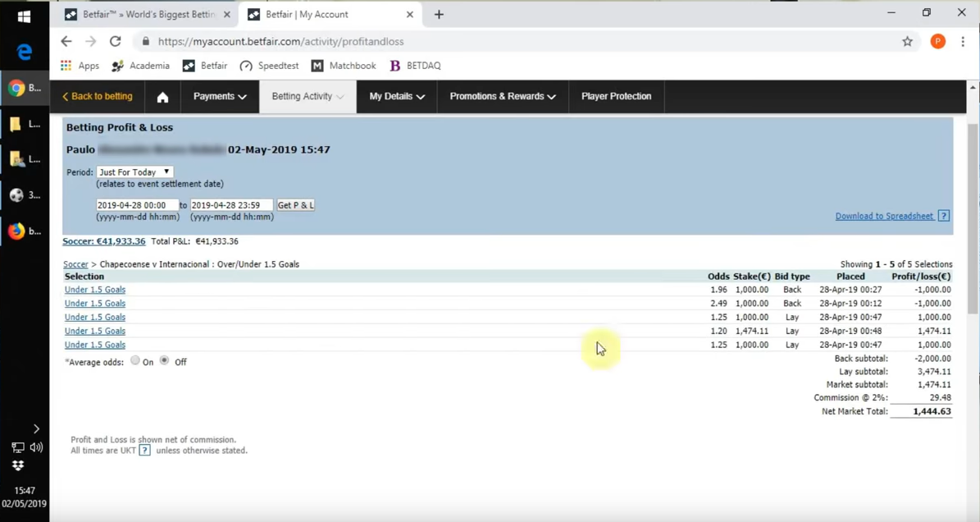Image resolution: width=980 pixels, height=522 pixels.
Task: Click the start date field 2019-04-28 00:00
Action: pos(137,205)
